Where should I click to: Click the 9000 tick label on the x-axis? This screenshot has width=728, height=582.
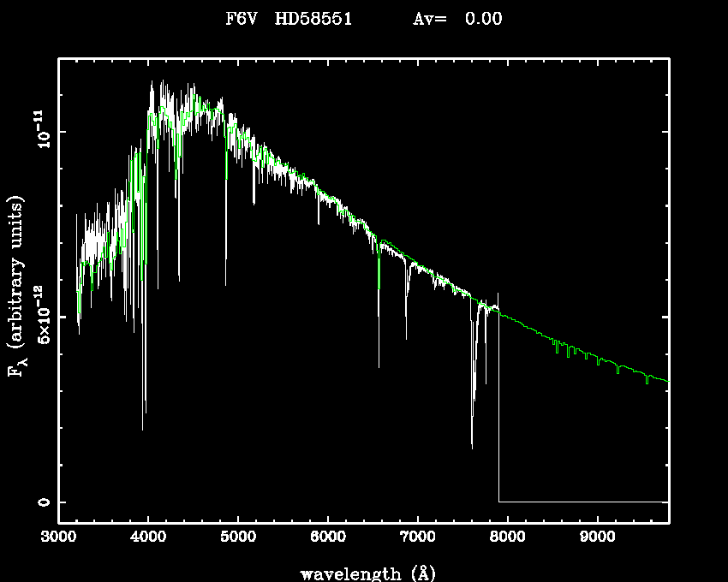coord(597,537)
